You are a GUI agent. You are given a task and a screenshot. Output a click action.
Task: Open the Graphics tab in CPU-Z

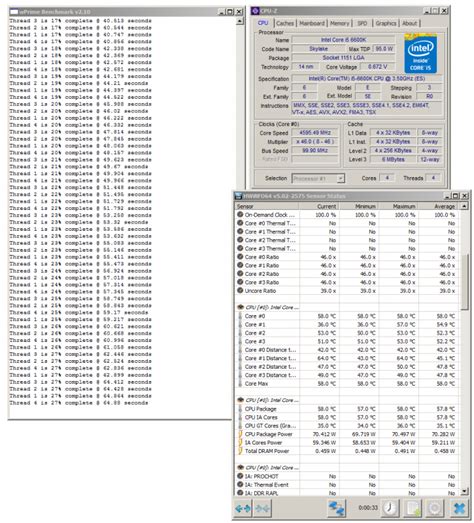(x=386, y=23)
